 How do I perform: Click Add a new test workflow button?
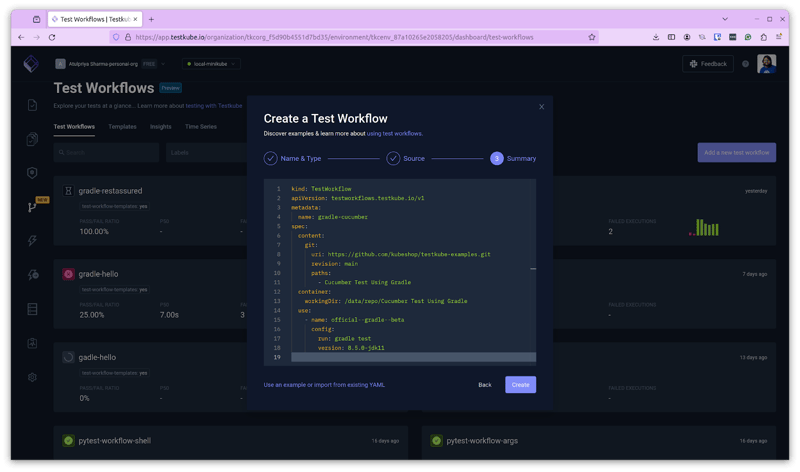[x=737, y=153]
